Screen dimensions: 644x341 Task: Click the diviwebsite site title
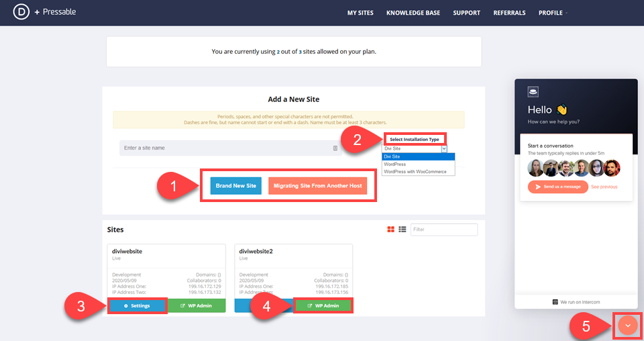click(127, 251)
